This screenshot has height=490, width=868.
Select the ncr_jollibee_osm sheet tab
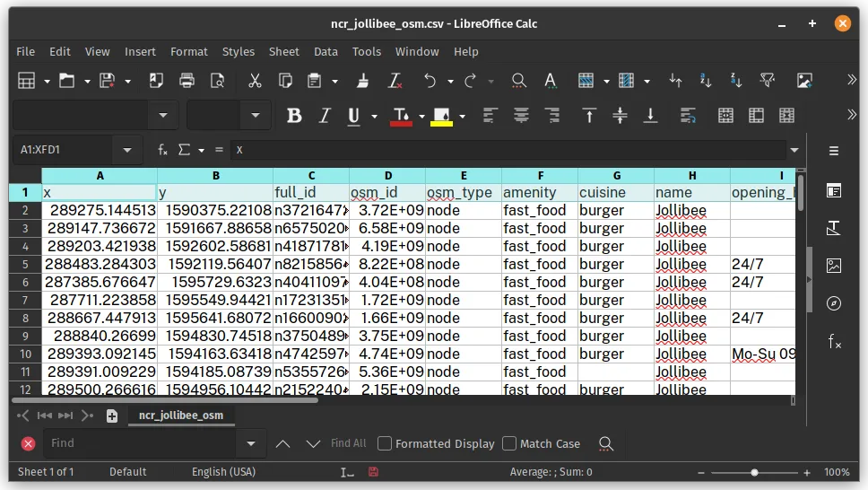point(181,416)
